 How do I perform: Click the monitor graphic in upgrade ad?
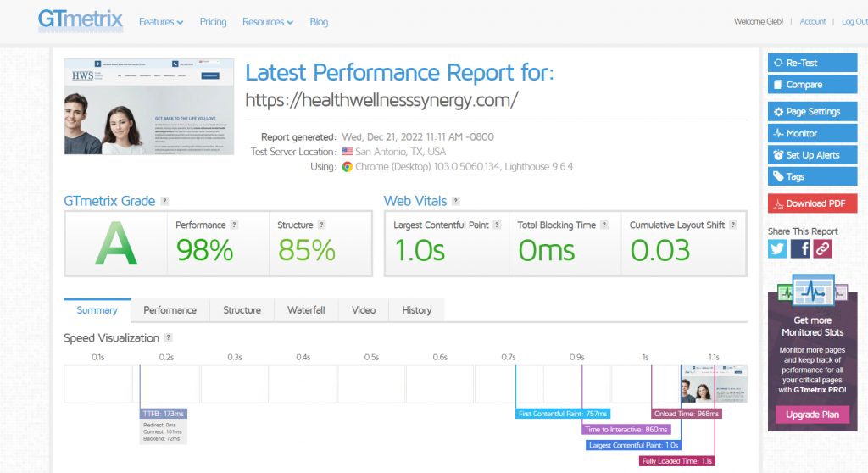tap(813, 290)
